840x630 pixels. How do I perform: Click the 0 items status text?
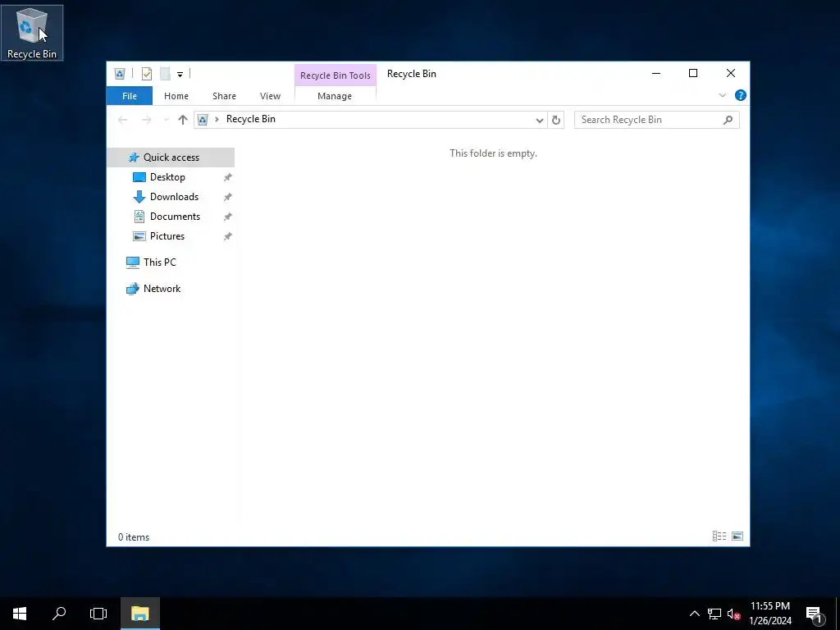[134, 537]
